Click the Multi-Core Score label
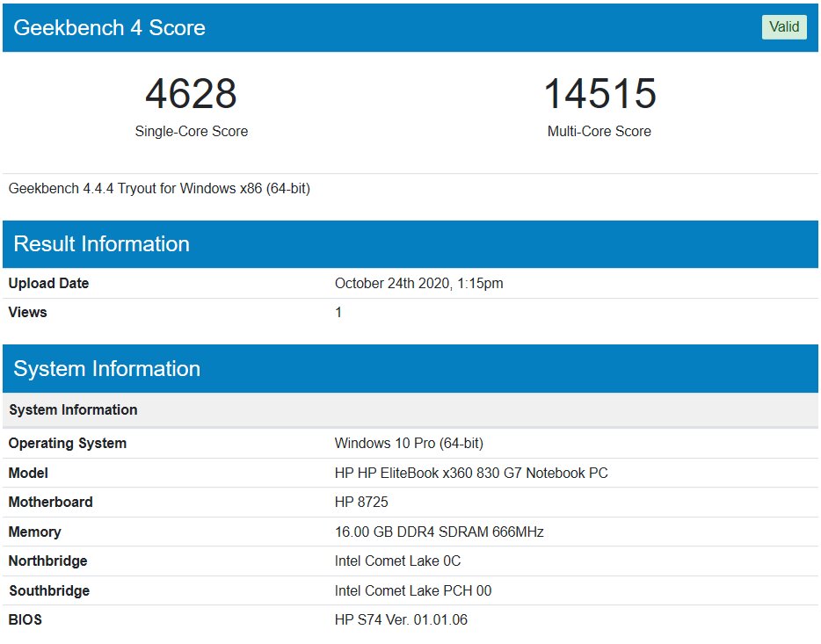The width and height of the screenshot is (821, 644). click(x=599, y=131)
